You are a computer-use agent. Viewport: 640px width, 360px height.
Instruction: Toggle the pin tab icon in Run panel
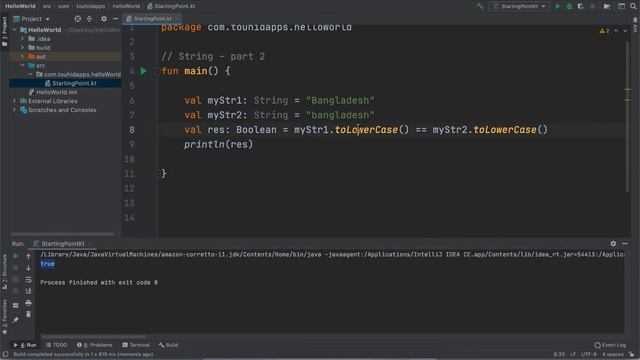[x=16, y=320]
